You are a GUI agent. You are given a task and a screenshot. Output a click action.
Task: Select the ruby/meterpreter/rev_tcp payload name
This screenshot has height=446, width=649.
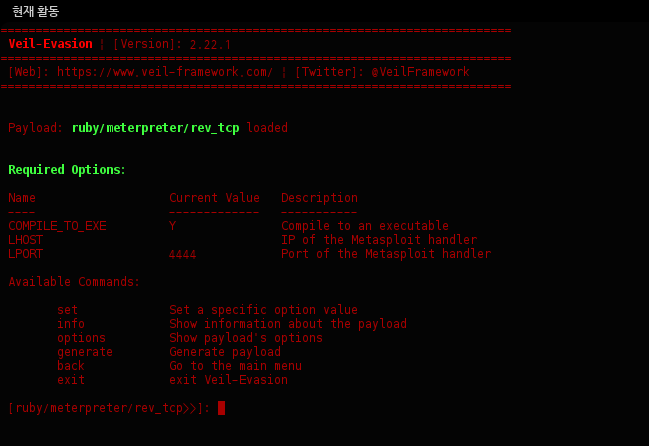click(156, 128)
